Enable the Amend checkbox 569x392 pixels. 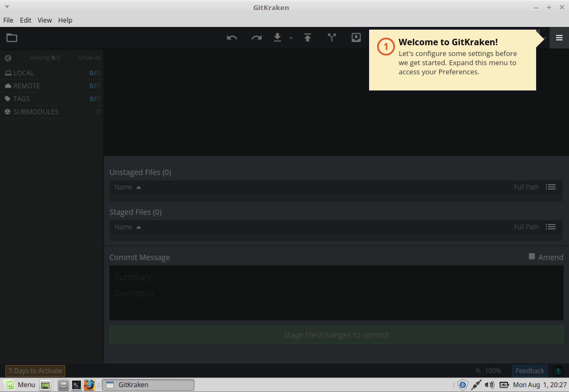pos(532,256)
